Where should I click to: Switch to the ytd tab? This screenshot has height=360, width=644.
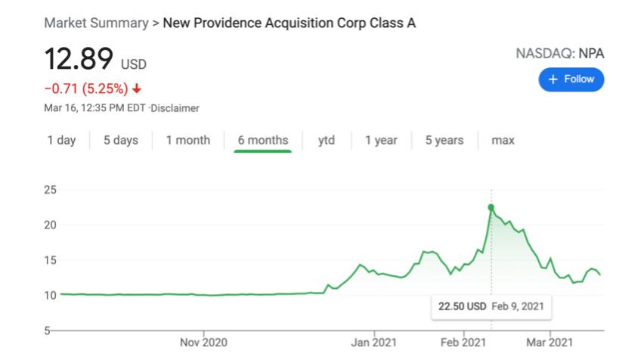(327, 140)
